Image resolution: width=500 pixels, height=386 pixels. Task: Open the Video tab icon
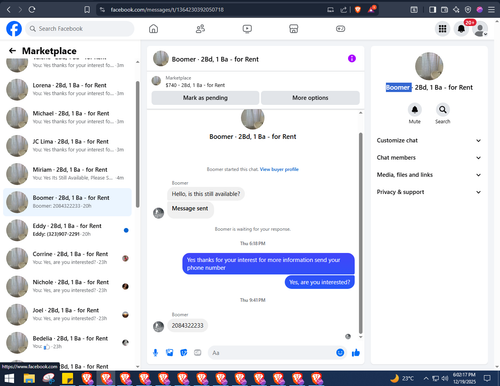tap(247, 29)
